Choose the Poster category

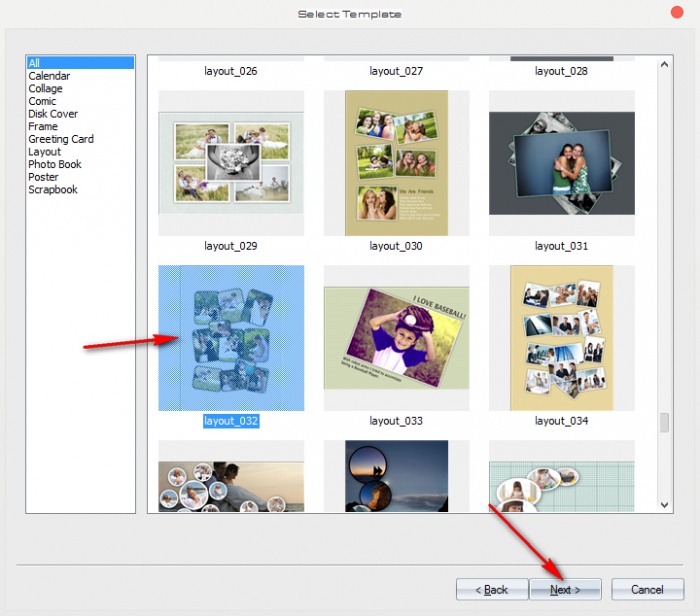click(43, 177)
